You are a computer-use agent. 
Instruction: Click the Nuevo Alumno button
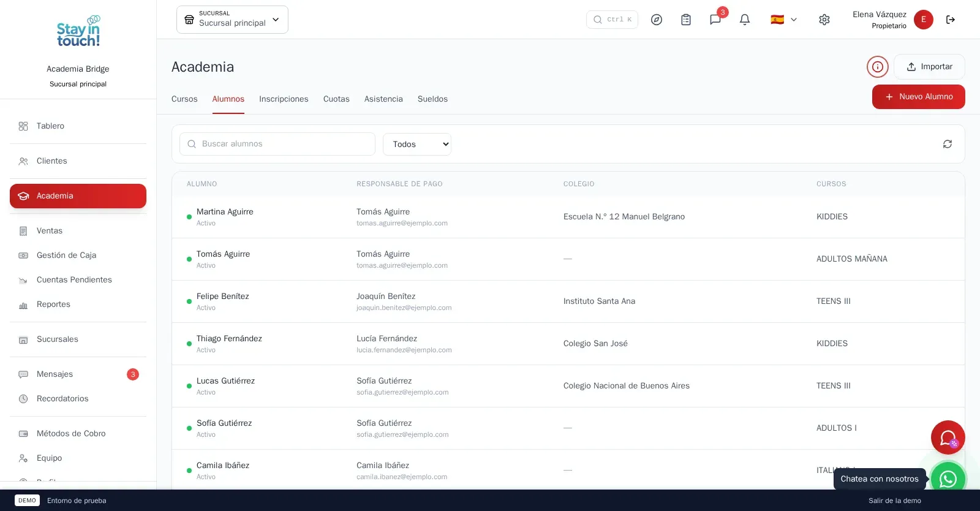919,97
